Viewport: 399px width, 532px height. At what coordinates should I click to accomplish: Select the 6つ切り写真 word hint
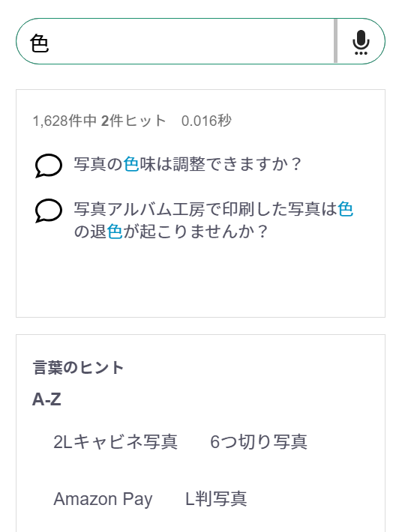[259, 442]
